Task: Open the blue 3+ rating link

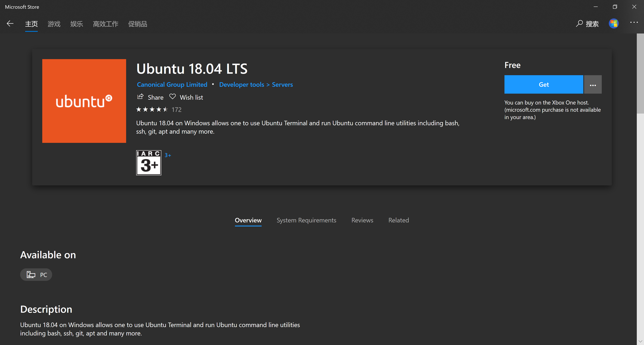Action: point(168,155)
